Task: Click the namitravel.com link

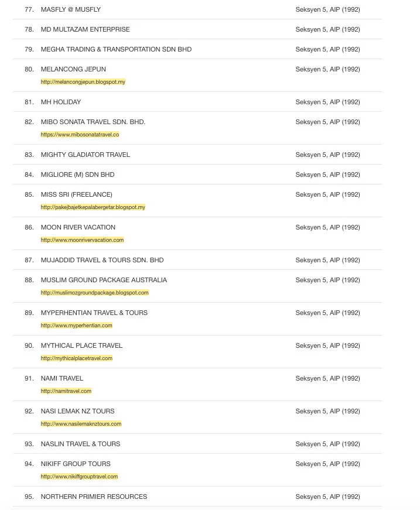Action: click(x=66, y=391)
